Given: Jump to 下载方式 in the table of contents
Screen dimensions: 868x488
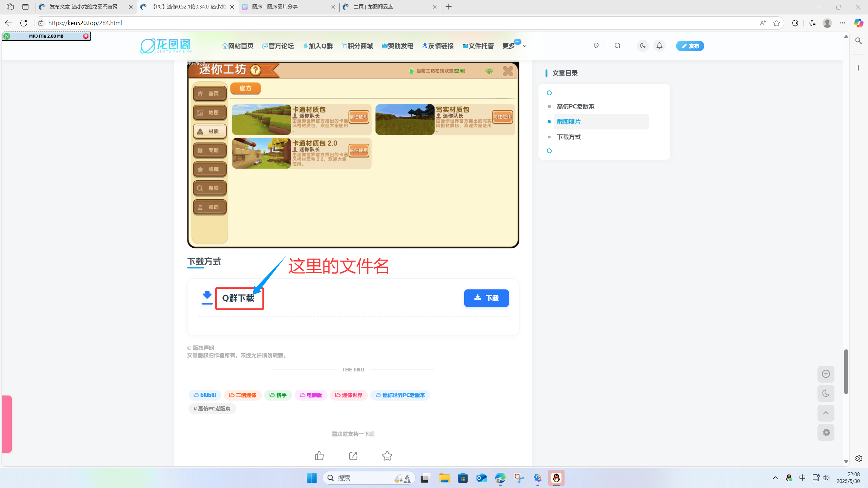Looking at the screenshot, I should 569,137.
